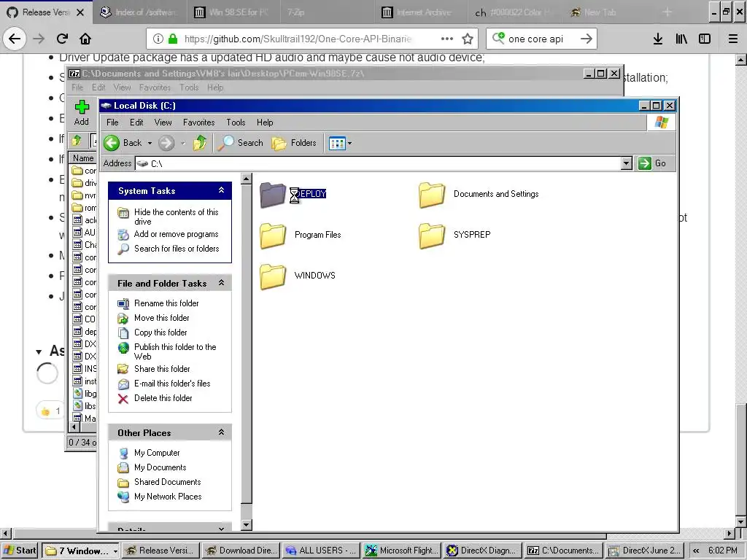747x560 pixels.
Task: Click Move this folder
Action: tap(161, 318)
